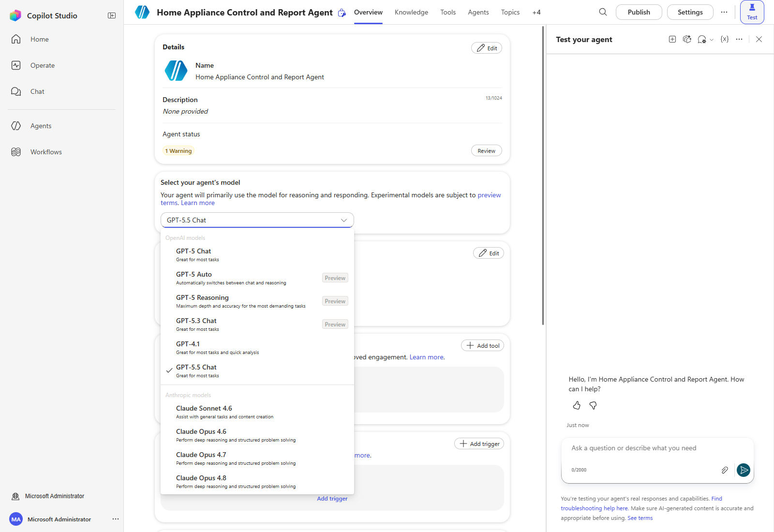This screenshot has width=774, height=532.
Task: Choose GPT-5 Reasoning from the list
Action: pos(257,301)
